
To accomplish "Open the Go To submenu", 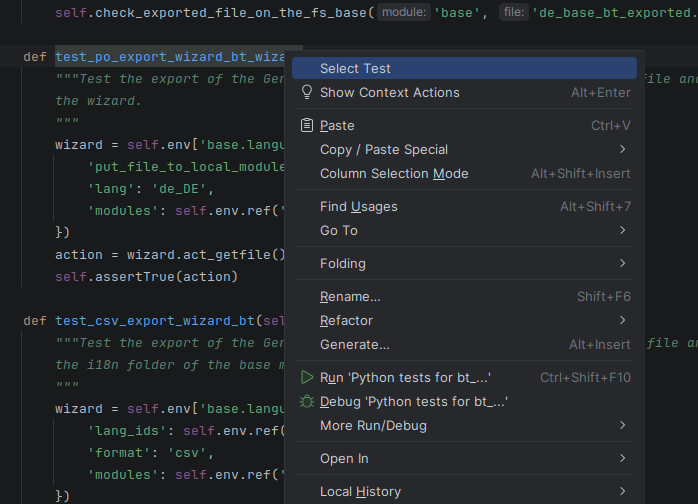I will pyautogui.click(x=464, y=231).
